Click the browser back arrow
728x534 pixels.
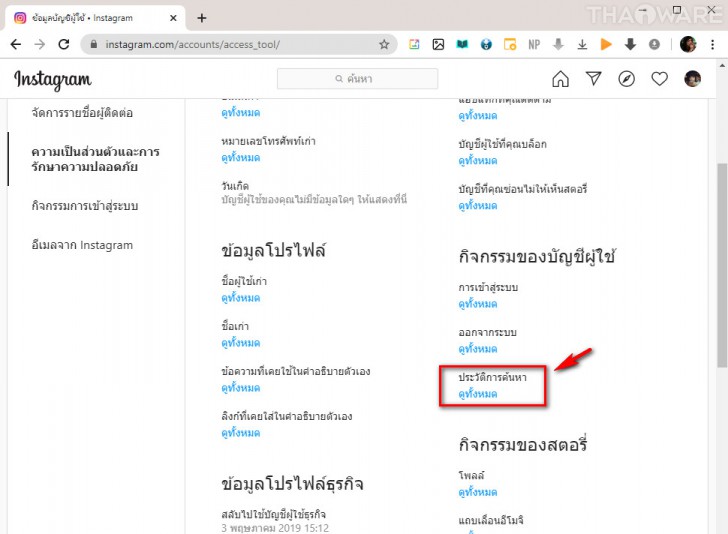[x=16, y=45]
